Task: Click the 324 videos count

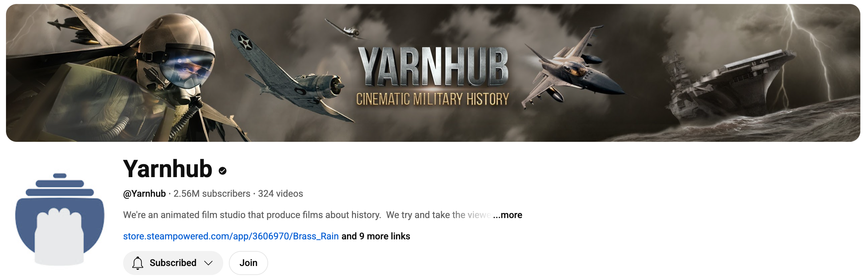Action: point(280,194)
